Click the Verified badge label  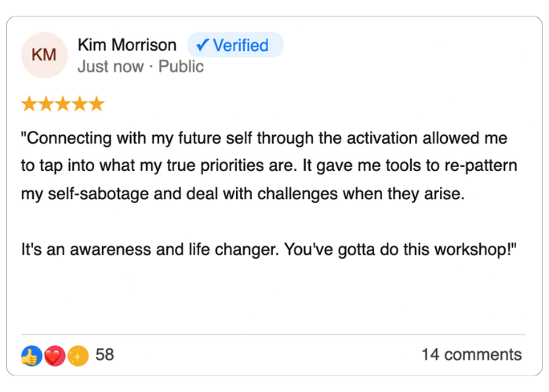tap(241, 45)
